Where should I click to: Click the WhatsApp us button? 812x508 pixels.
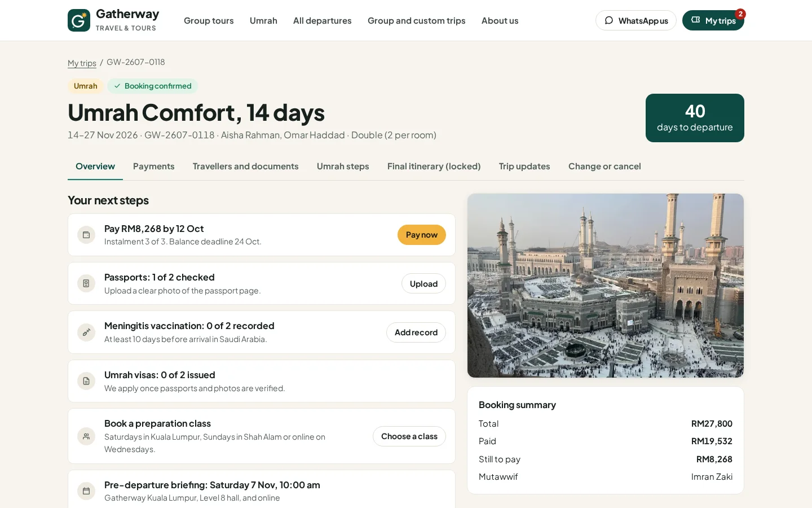click(636, 20)
